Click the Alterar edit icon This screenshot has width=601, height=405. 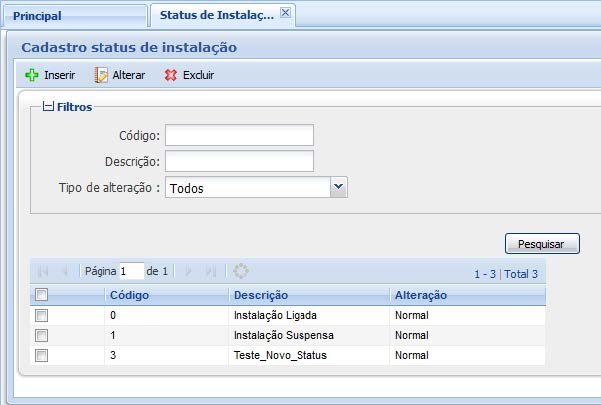[101, 75]
